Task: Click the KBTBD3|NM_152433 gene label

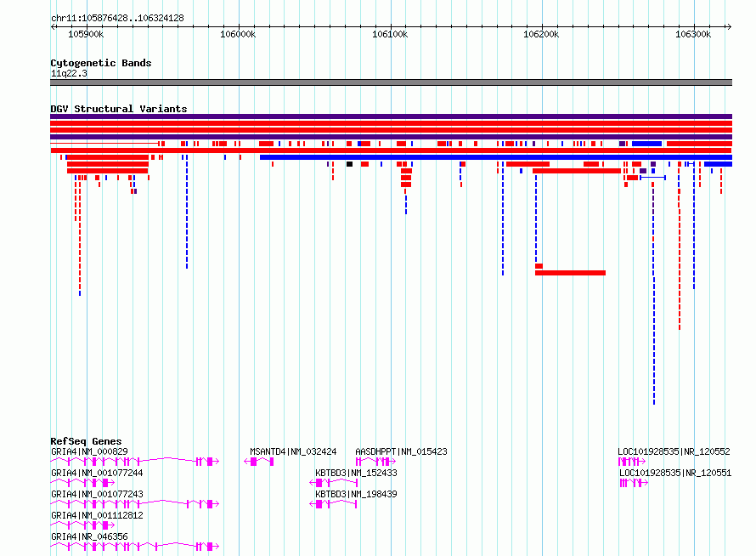Action: point(356,473)
